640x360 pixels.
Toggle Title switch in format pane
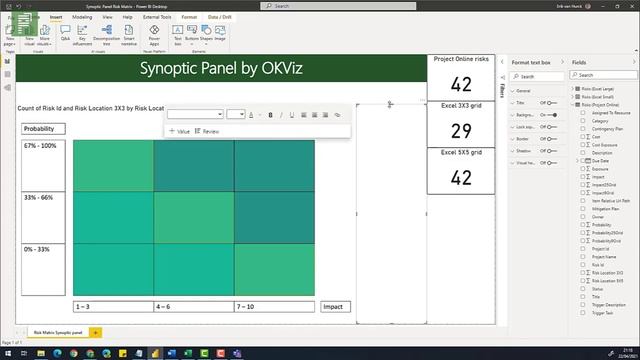(552, 103)
